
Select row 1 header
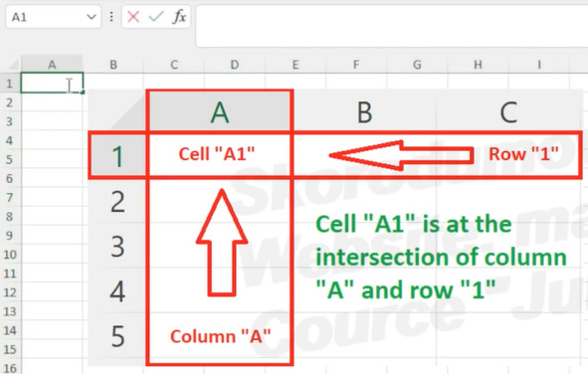tap(10, 83)
